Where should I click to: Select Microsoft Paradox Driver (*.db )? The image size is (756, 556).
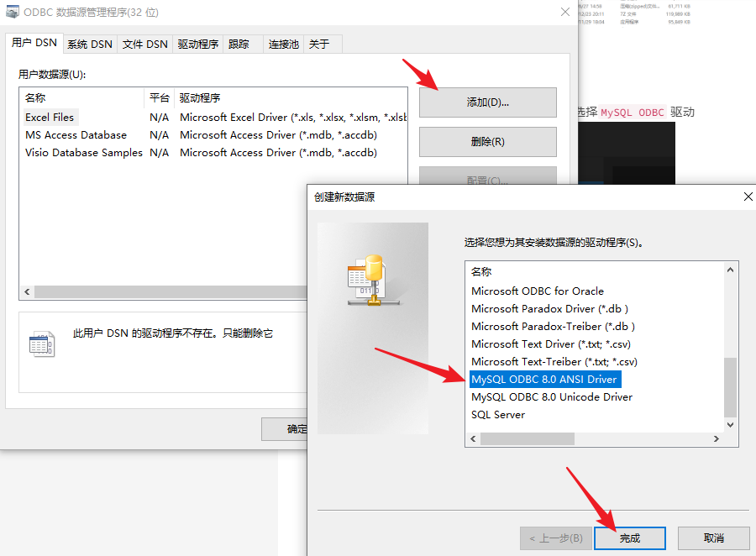point(549,308)
